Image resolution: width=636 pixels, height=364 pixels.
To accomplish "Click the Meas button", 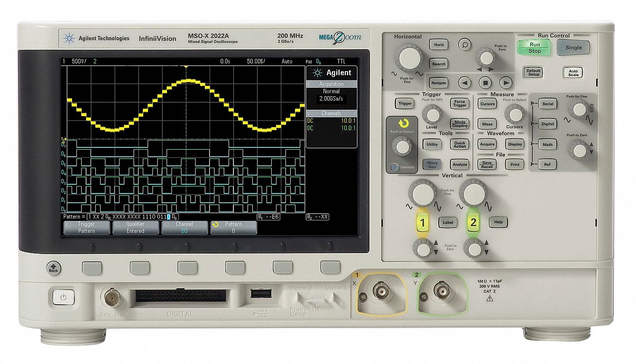I will (487, 124).
